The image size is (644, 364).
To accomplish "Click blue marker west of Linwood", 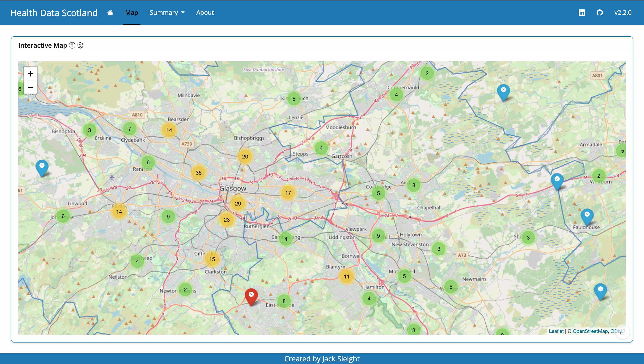I will coord(42,167).
